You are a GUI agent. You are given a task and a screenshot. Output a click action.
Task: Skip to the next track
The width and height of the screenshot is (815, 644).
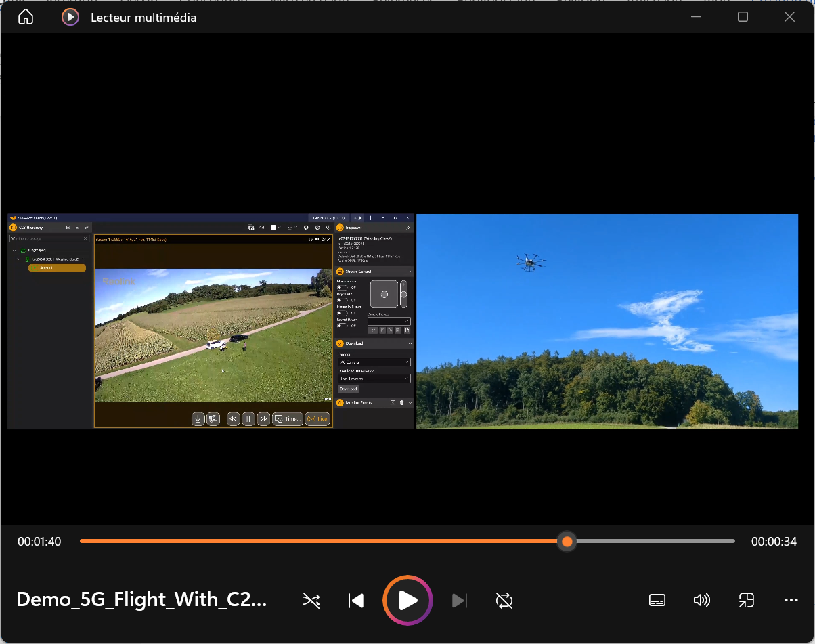click(459, 600)
